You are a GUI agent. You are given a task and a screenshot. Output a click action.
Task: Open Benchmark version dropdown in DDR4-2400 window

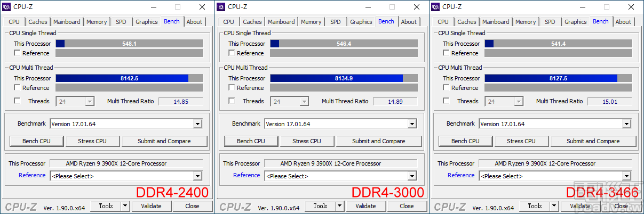click(x=197, y=124)
